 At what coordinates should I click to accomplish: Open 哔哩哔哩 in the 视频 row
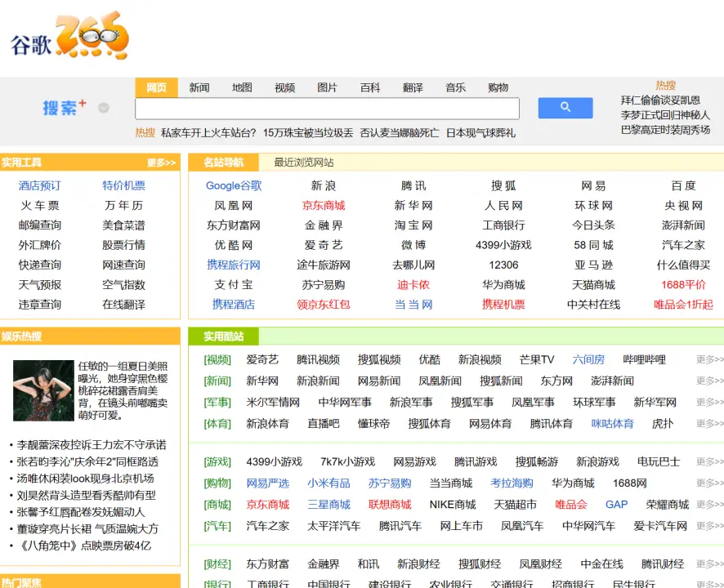644,359
